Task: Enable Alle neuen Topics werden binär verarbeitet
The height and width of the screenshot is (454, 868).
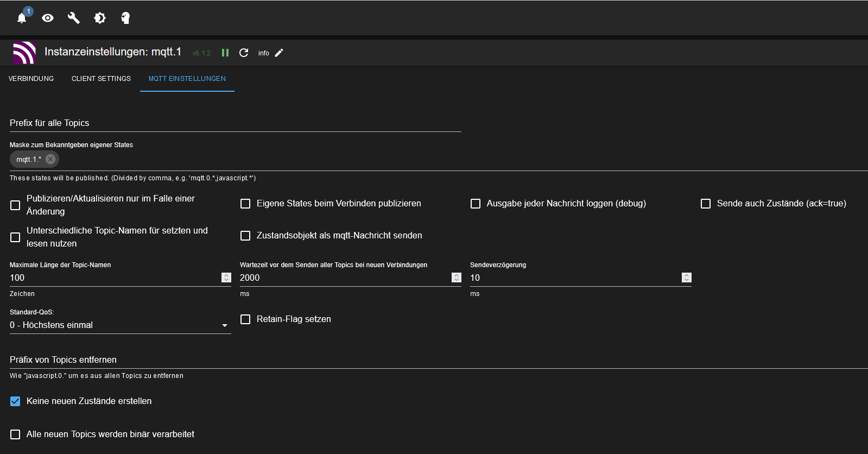Action: point(15,434)
